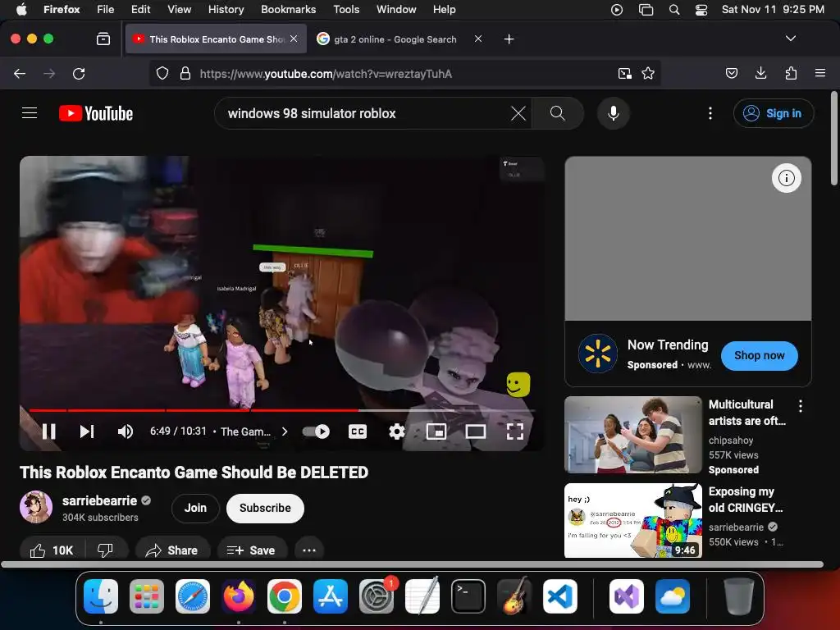
Task: Mute the video volume icon
Action: tap(126, 431)
